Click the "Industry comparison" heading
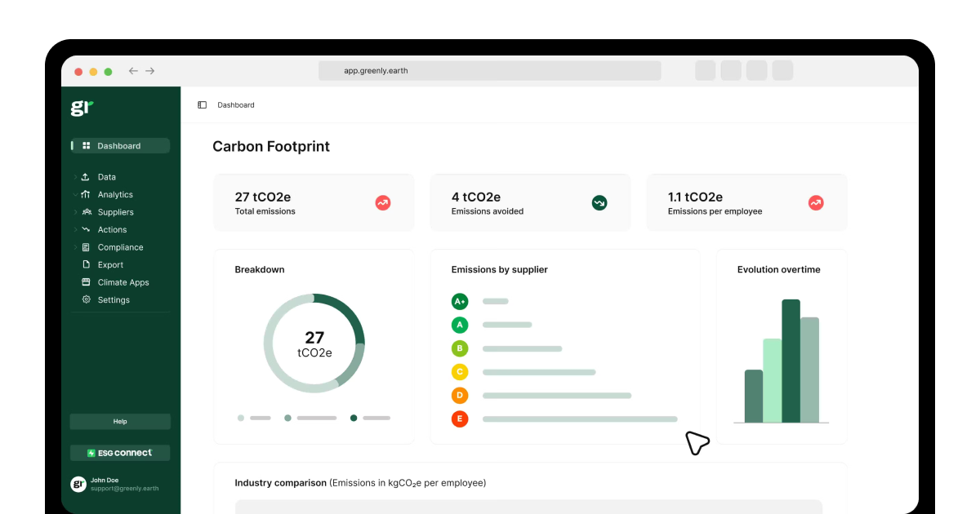This screenshot has height=514, width=980. coord(280,483)
